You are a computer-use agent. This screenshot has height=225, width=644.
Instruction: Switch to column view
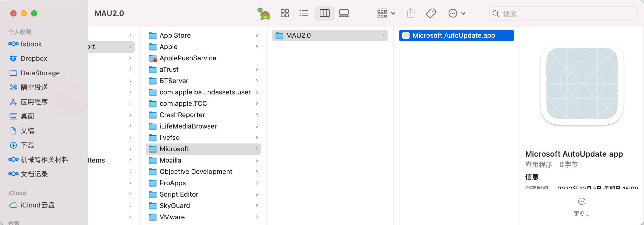point(325,13)
